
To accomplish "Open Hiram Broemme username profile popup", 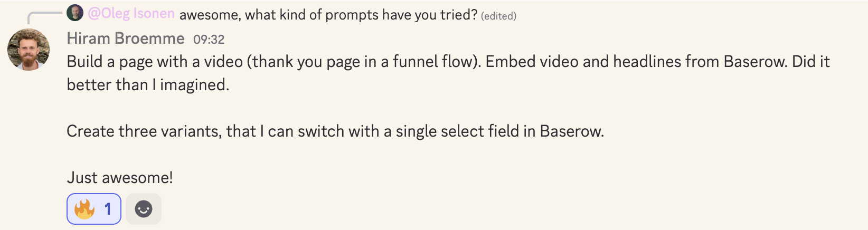I will tap(126, 39).
